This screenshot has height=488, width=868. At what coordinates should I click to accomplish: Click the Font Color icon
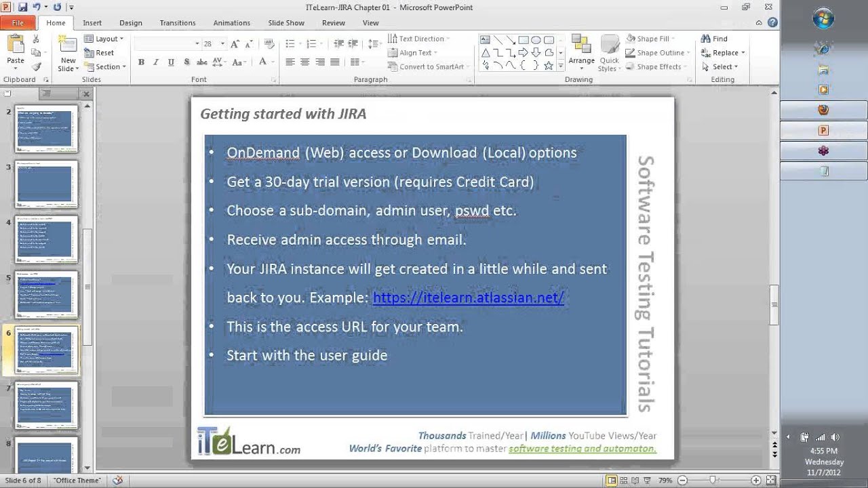point(262,62)
